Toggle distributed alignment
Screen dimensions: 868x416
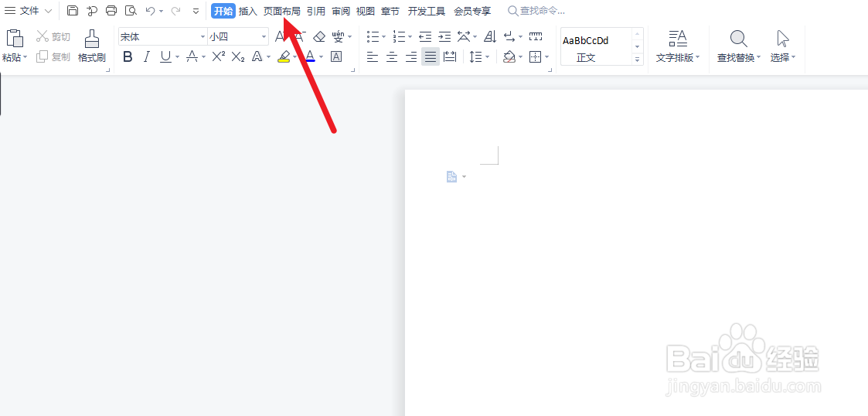(450, 56)
